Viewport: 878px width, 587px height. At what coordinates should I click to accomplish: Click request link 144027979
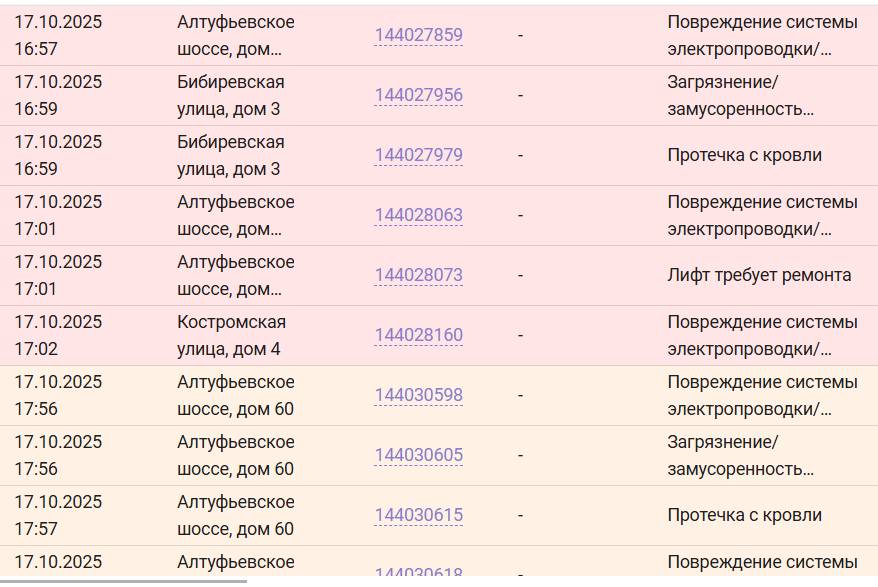click(x=418, y=156)
